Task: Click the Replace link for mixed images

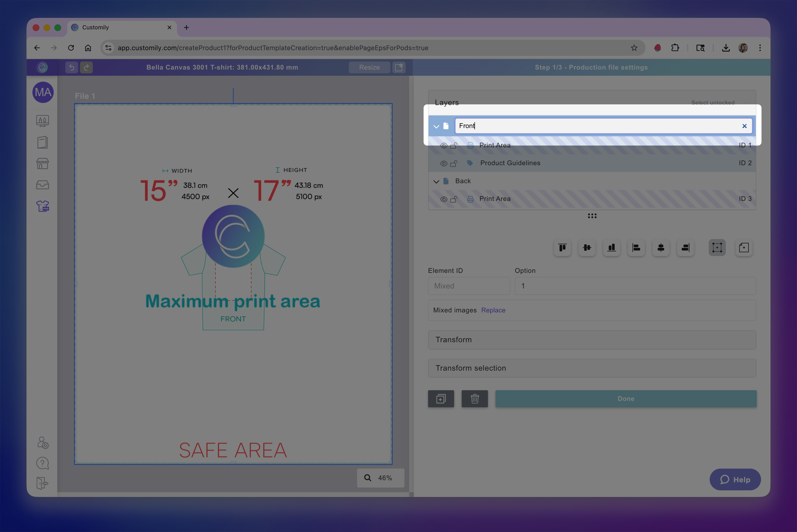Action: click(493, 310)
